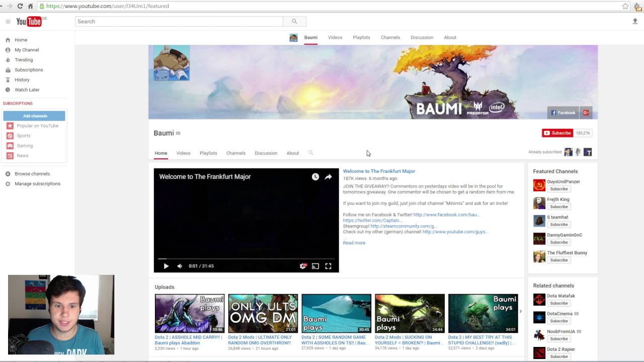Open the YouTube guide hamburger menu
Image resolution: width=644 pixels, height=362 pixels.
click(x=8, y=22)
